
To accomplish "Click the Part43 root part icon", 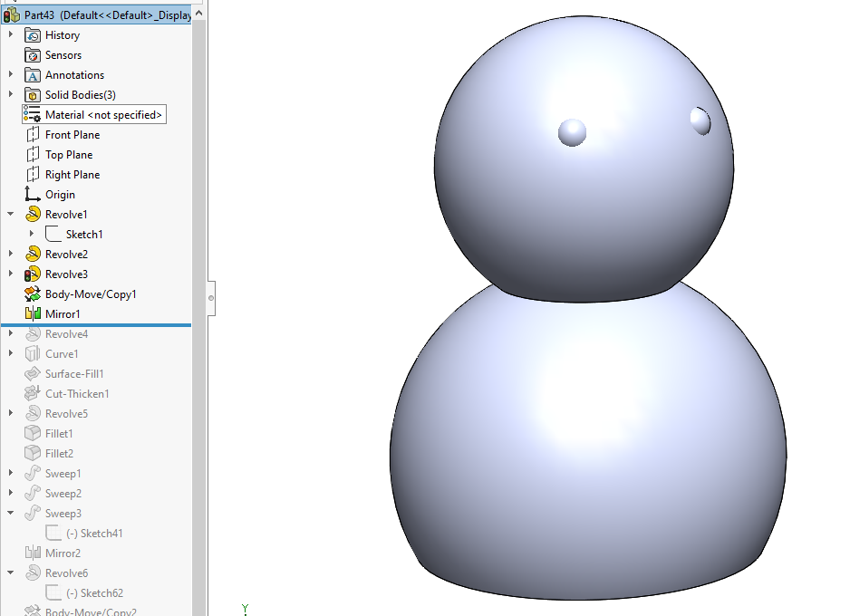I will pyautogui.click(x=12, y=15).
